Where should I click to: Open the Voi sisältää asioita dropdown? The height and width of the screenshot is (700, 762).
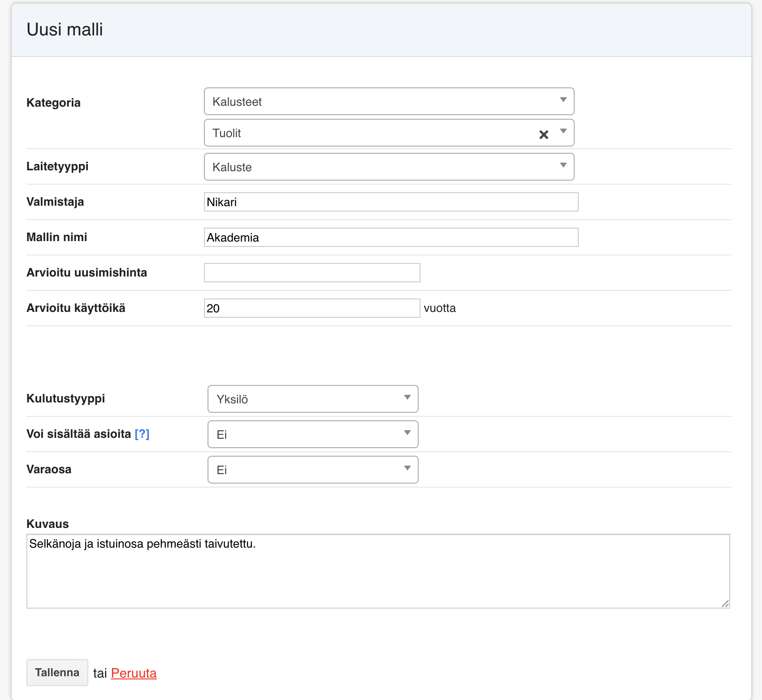click(x=313, y=434)
